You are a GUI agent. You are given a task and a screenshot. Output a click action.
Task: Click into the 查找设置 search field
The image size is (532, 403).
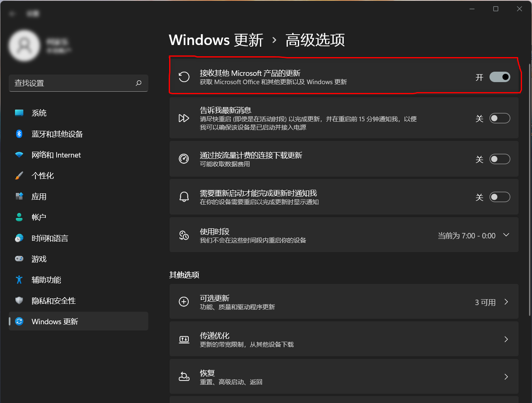(78, 83)
